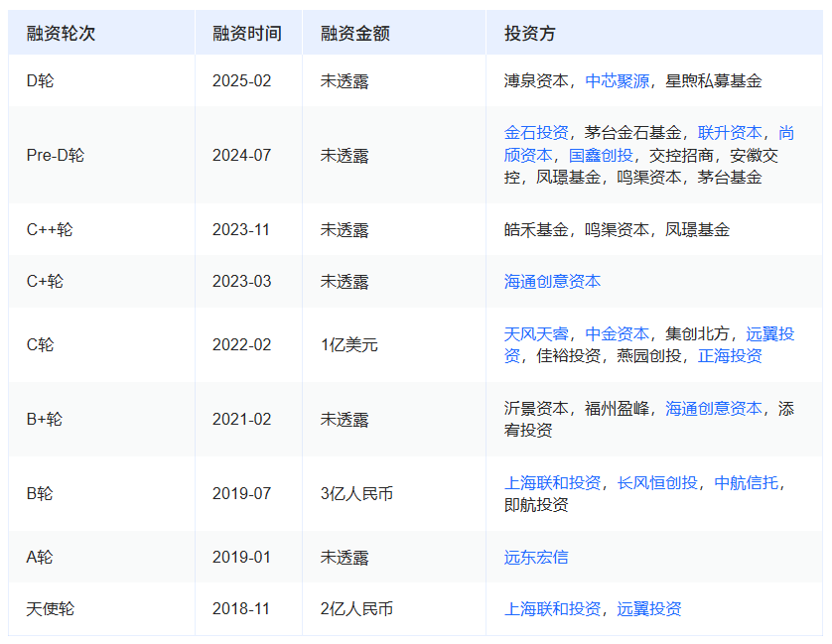Click 上海联和投资 in the 天使轮 row
Screen dimensions: 832x644
click(x=552, y=609)
